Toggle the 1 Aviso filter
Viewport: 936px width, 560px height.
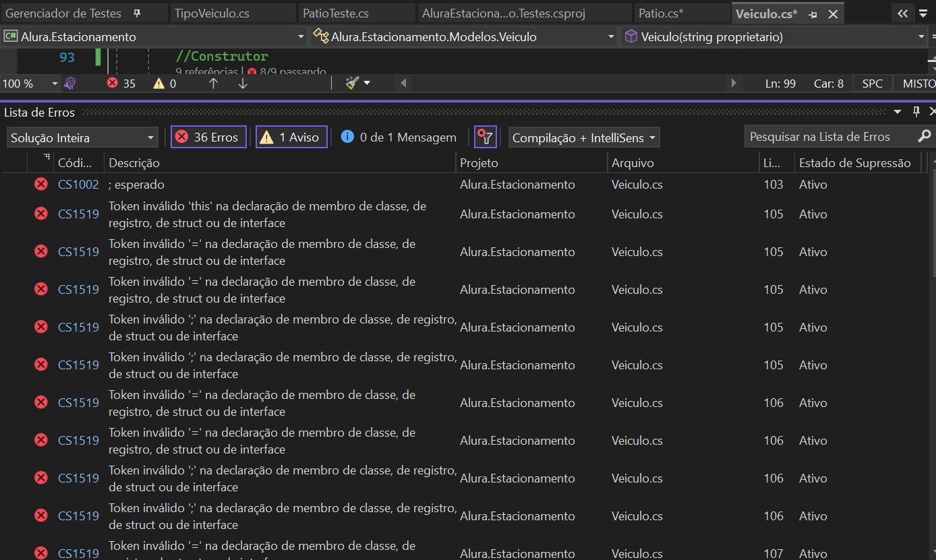click(291, 137)
